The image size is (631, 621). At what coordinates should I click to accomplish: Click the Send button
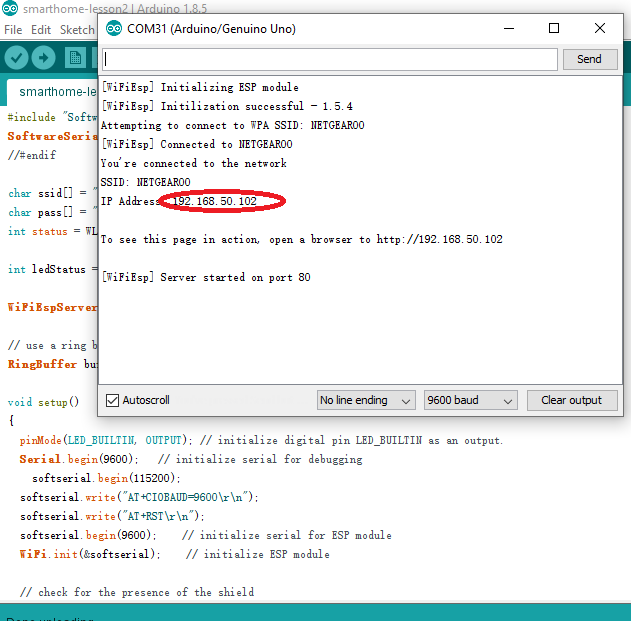click(x=590, y=59)
